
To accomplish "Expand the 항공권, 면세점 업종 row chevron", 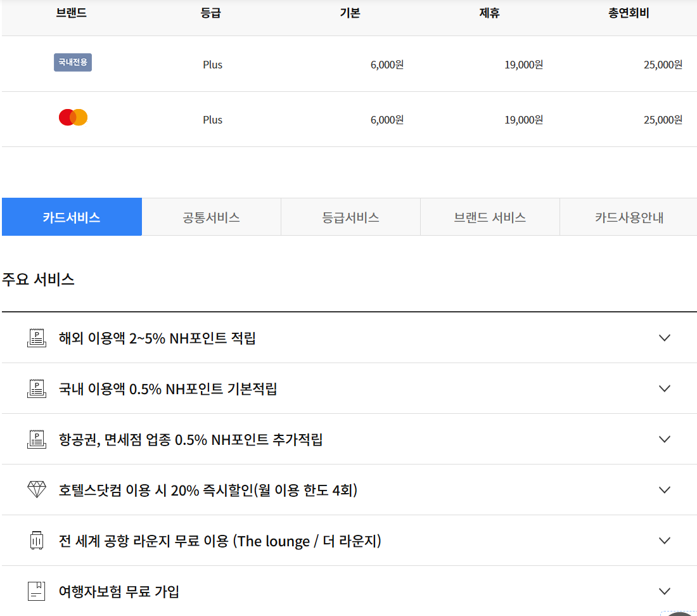I will coord(664,439).
